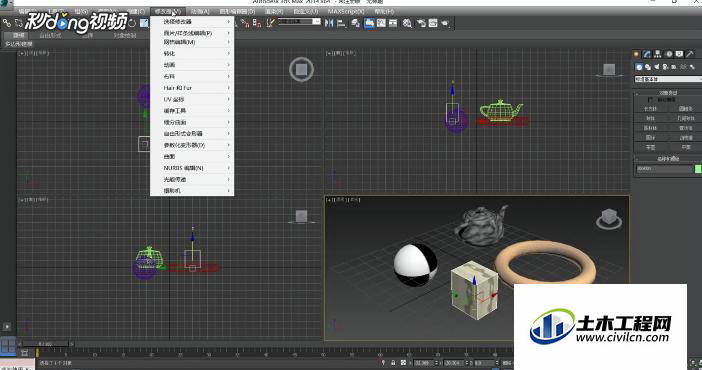Click the Box primitive button
The image size is (702, 370).
pyautogui.click(x=650, y=109)
